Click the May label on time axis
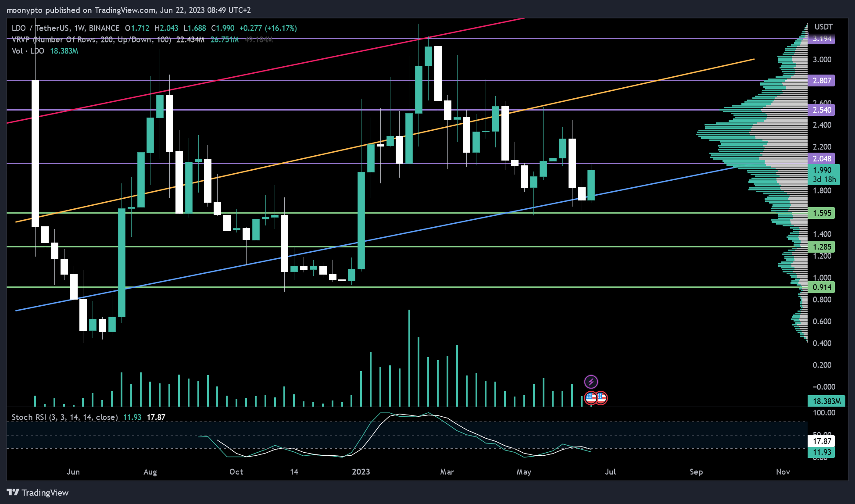Image resolution: width=855 pixels, height=504 pixels. click(x=524, y=472)
